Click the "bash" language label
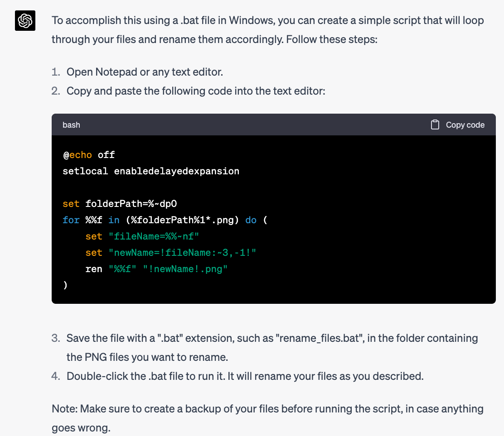 click(71, 125)
